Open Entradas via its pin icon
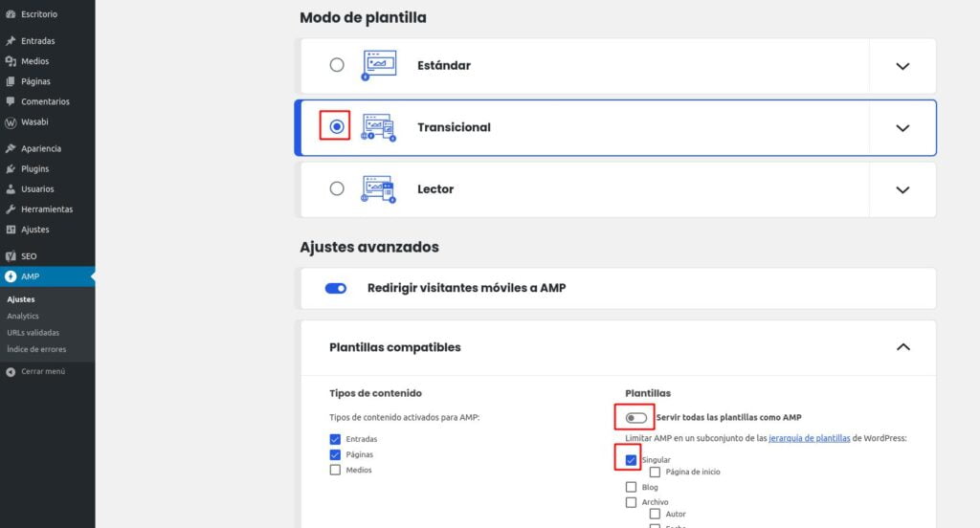Viewport: 980px width, 528px height. (11, 40)
